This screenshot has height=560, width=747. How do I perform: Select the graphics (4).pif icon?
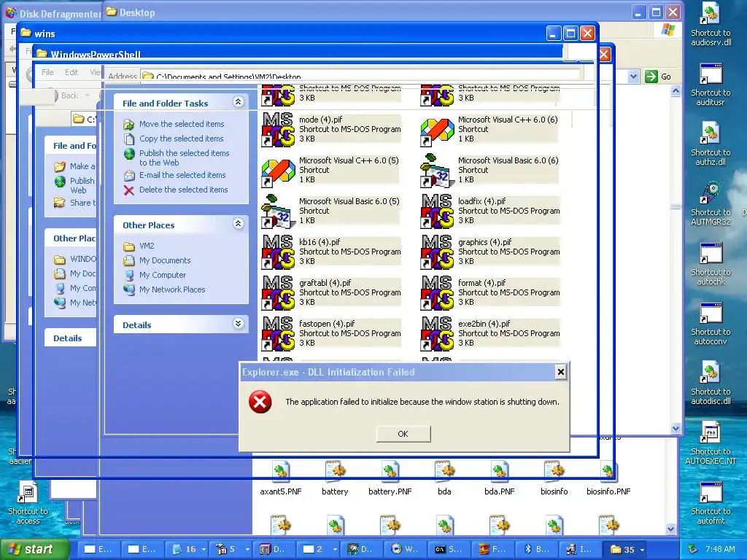tap(438, 252)
